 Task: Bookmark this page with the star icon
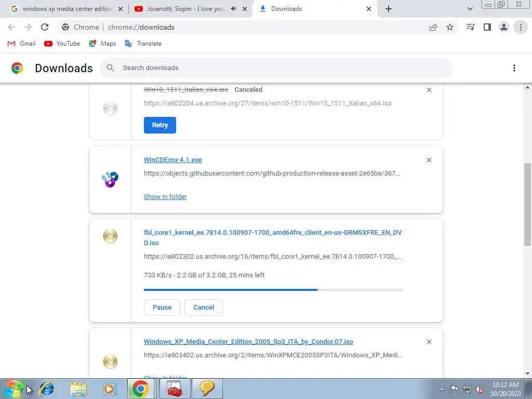450,27
